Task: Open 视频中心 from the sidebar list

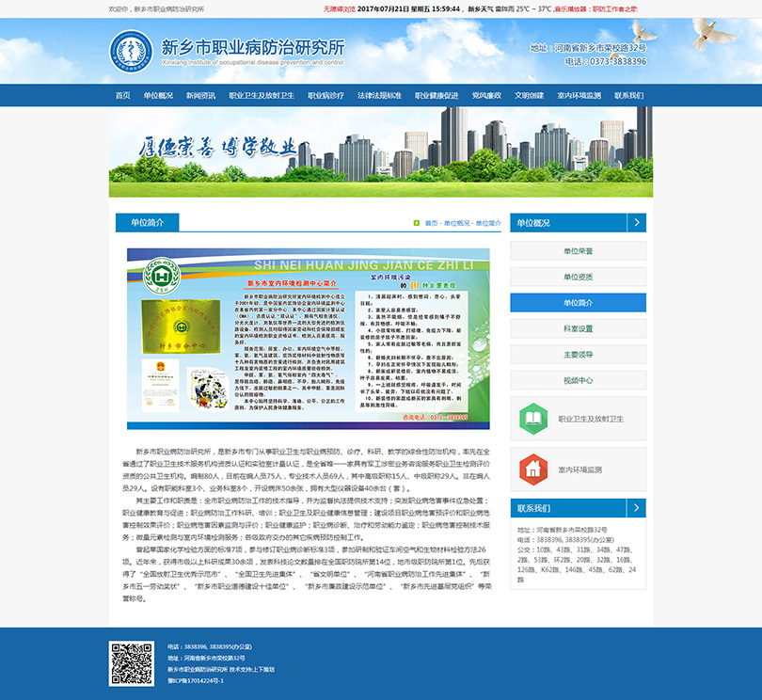Action: click(578, 380)
